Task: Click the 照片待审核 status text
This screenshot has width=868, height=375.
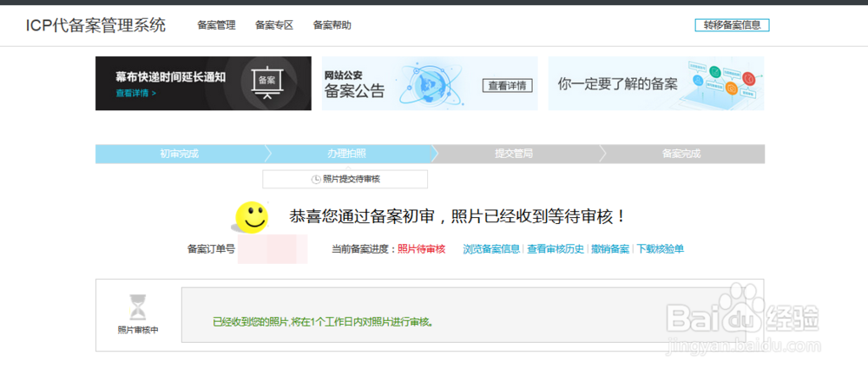Action: click(422, 249)
